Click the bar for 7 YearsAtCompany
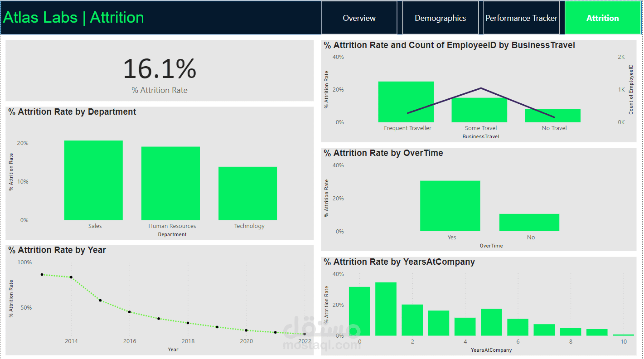 tap(544, 330)
